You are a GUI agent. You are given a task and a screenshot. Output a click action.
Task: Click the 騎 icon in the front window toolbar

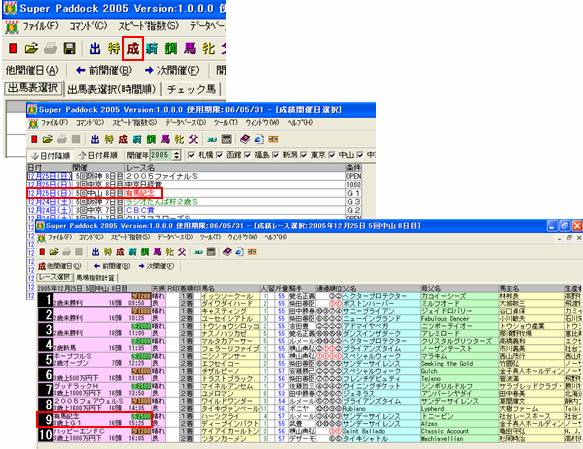(x=132, y=252)
